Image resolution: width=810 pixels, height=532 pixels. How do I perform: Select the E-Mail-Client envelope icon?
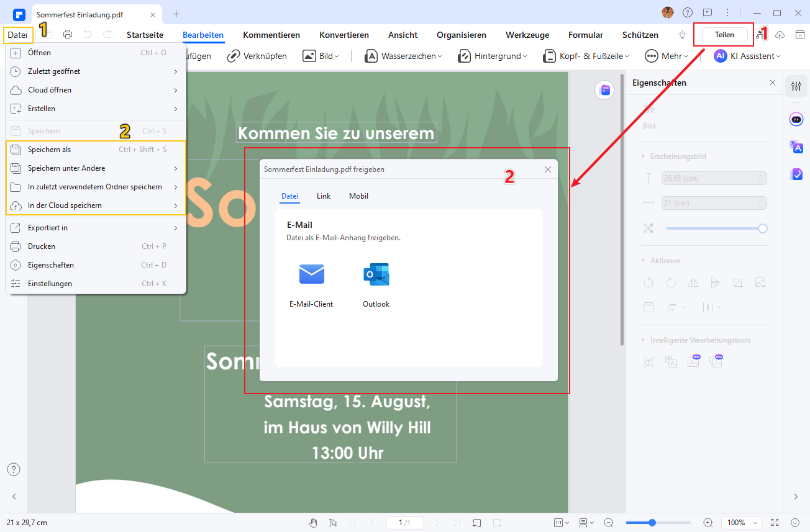311,274
